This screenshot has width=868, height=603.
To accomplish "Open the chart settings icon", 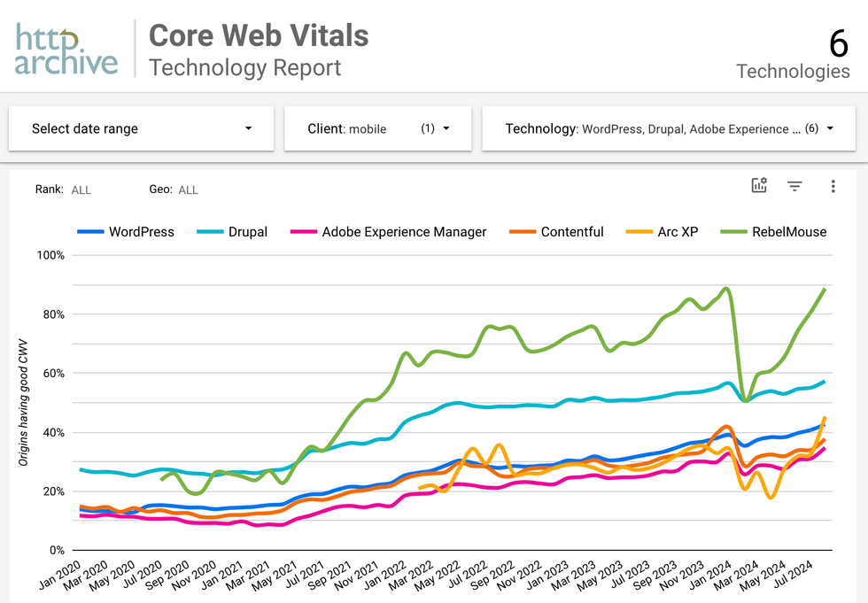I will click(759, 186).
